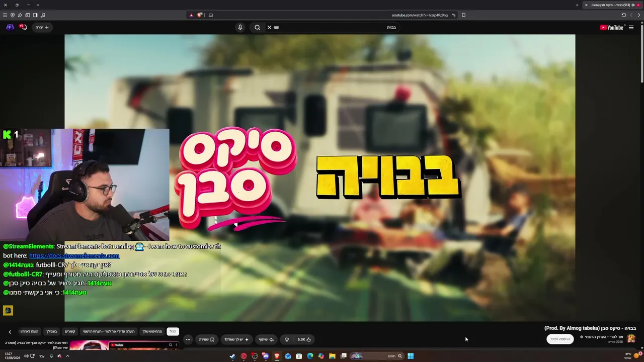Toggle the browser sidebar panel
Viewport: 644px width, 362px height.
35,15
